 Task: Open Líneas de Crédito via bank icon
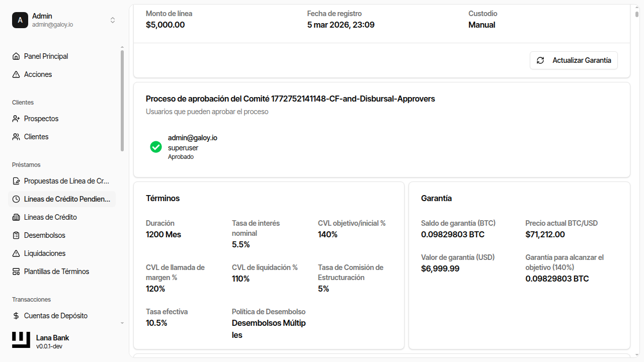pos(16,217)
